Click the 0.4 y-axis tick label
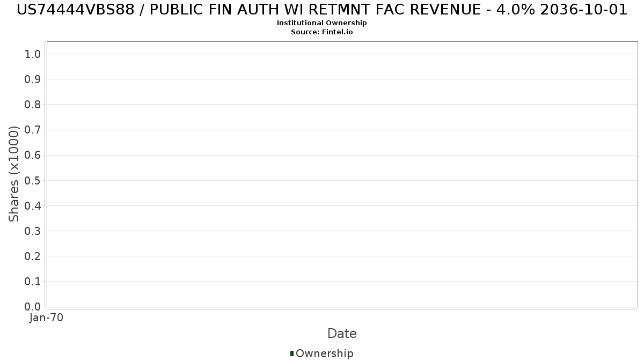This screenshot has width=644, height=362. (33, 205)
